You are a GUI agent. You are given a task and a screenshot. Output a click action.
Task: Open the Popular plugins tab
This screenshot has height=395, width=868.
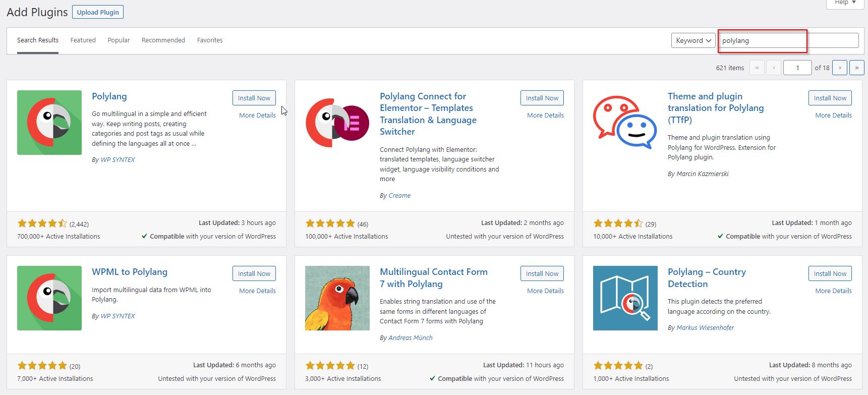point(119,40)
